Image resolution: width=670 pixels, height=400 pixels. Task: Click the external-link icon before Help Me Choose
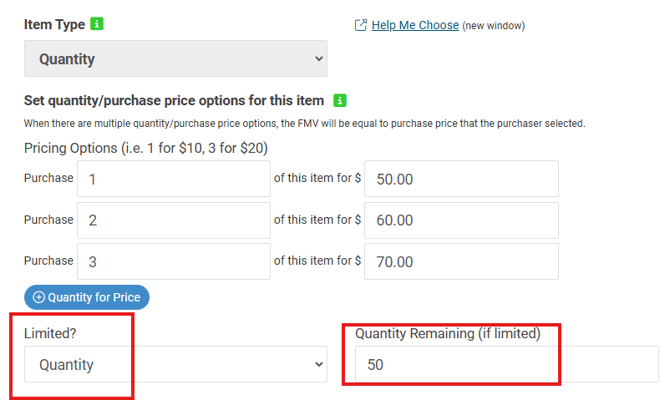360,25
